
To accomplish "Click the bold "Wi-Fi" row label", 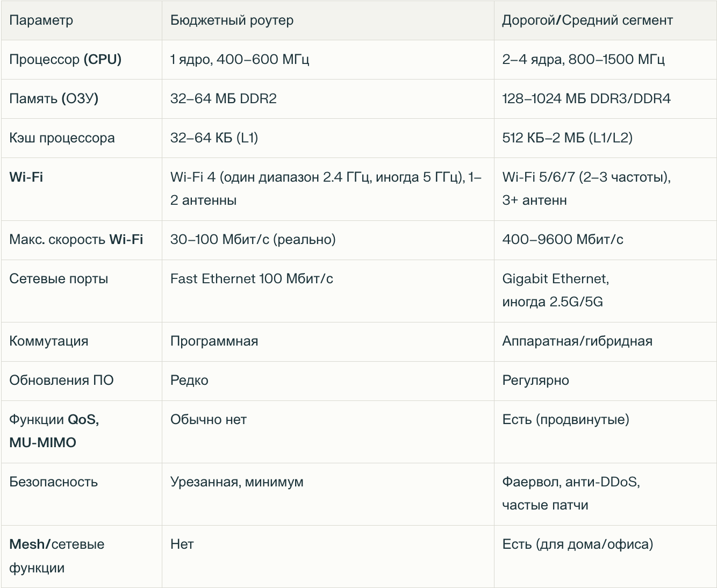I will [x=26, y=177].
